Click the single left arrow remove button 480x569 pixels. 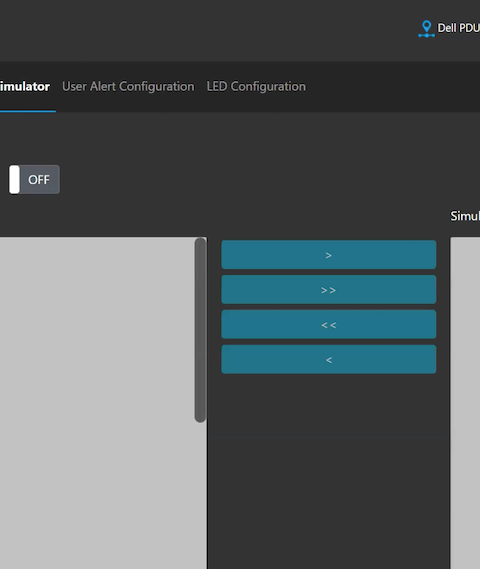(x=329, y=359)
